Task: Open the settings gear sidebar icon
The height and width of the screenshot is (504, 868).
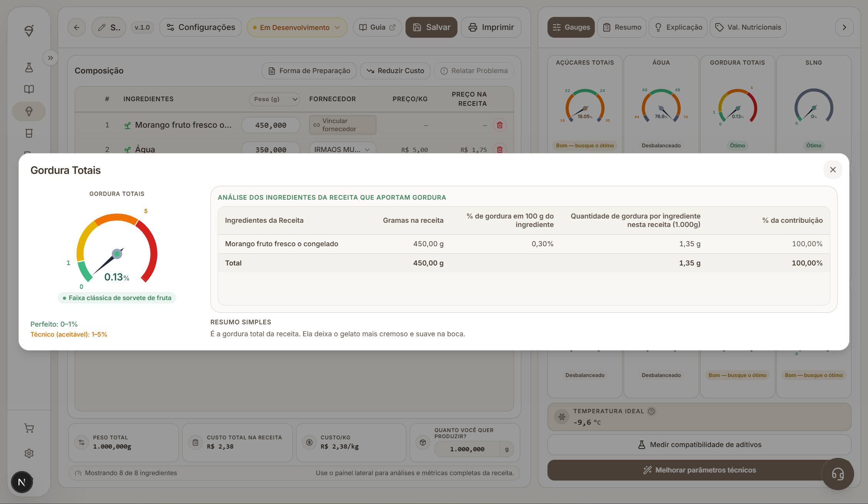Action: point(29,453)
